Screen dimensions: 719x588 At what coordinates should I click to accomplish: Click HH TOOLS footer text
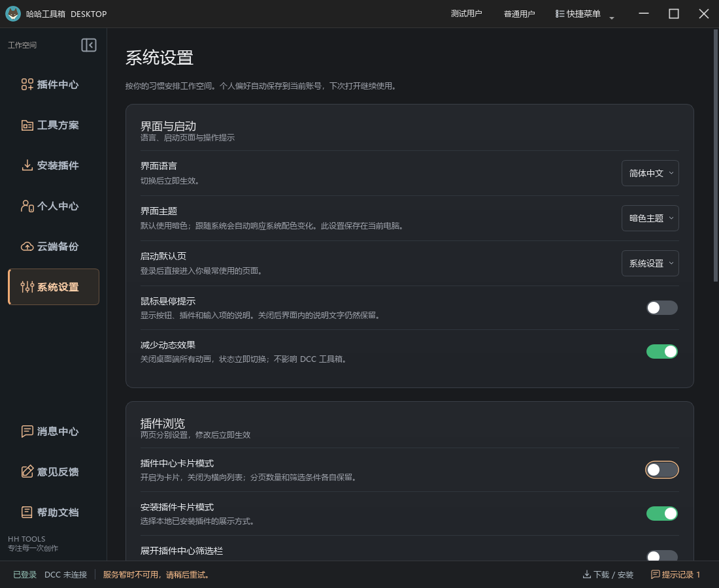(27, 539)
